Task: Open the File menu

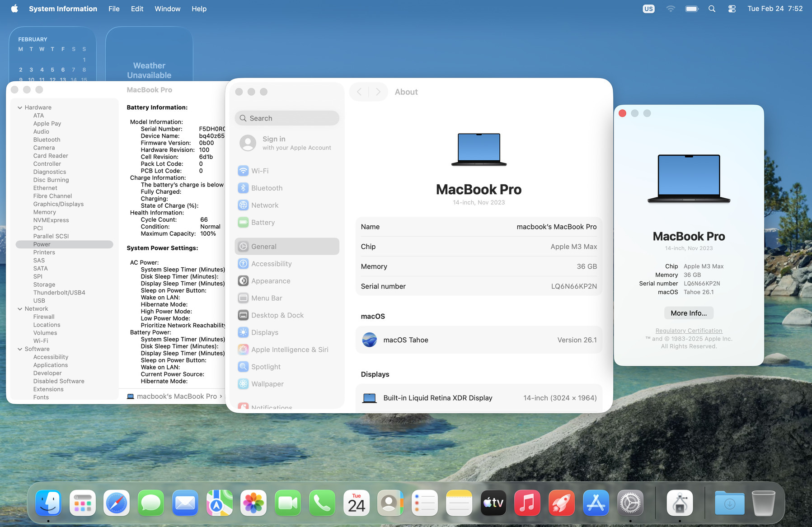Action: 114,9
